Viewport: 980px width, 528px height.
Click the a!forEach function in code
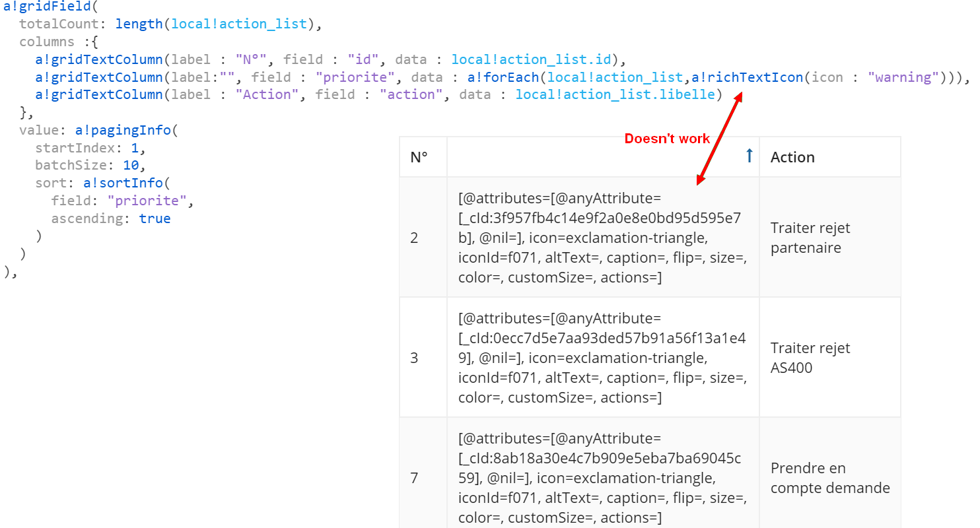point(503,77)
